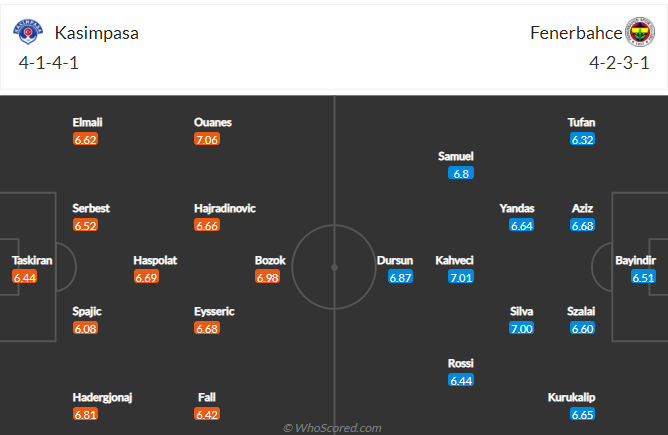This screenshot has height=435, width=668.
Task: Select Spajic's 6.08 rating badge
Action: [x=85, y=328]
